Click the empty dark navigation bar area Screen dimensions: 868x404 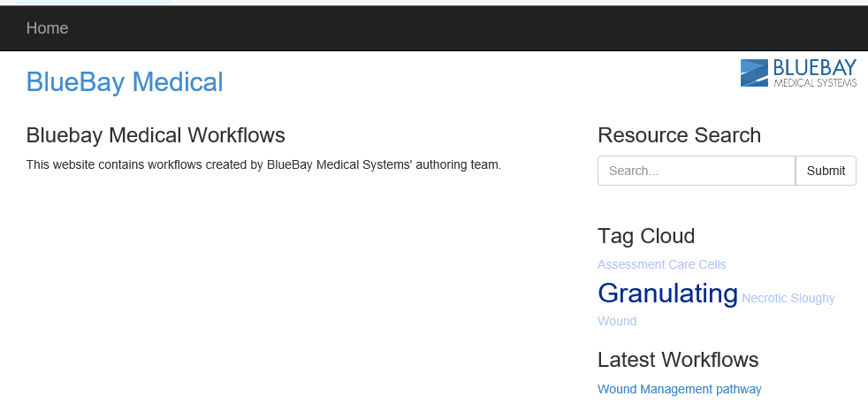(442, 28)
